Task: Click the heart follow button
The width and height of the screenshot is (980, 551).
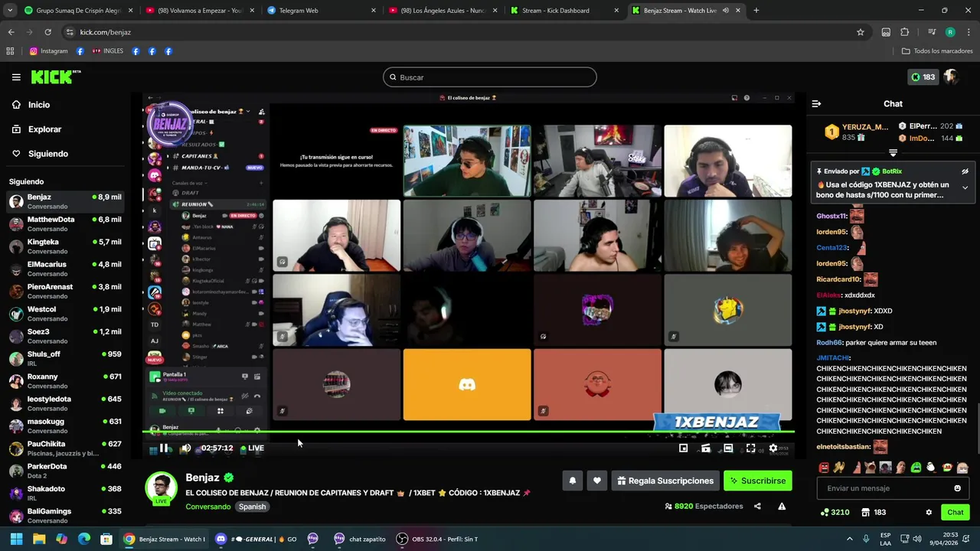Action: [x=597, y=481]
